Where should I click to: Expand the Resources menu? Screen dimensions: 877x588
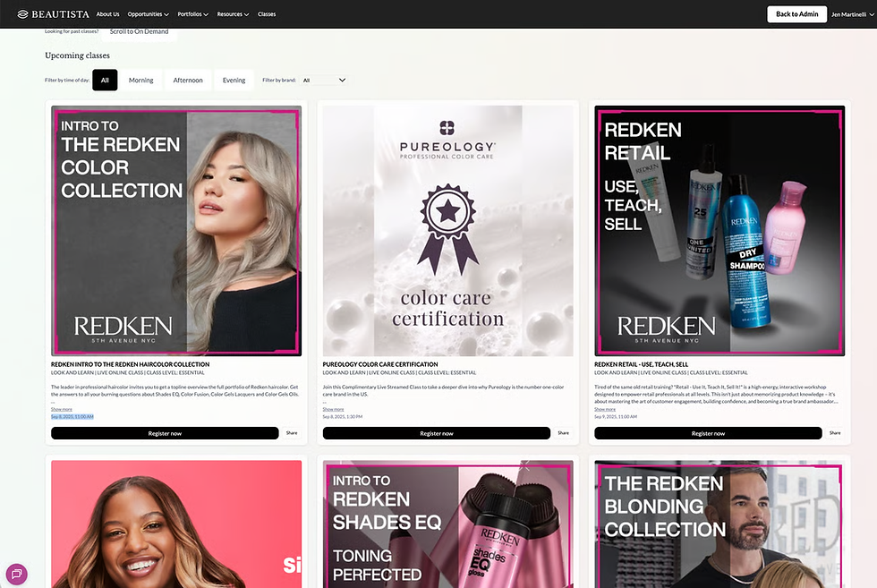[x=233, y=14]
